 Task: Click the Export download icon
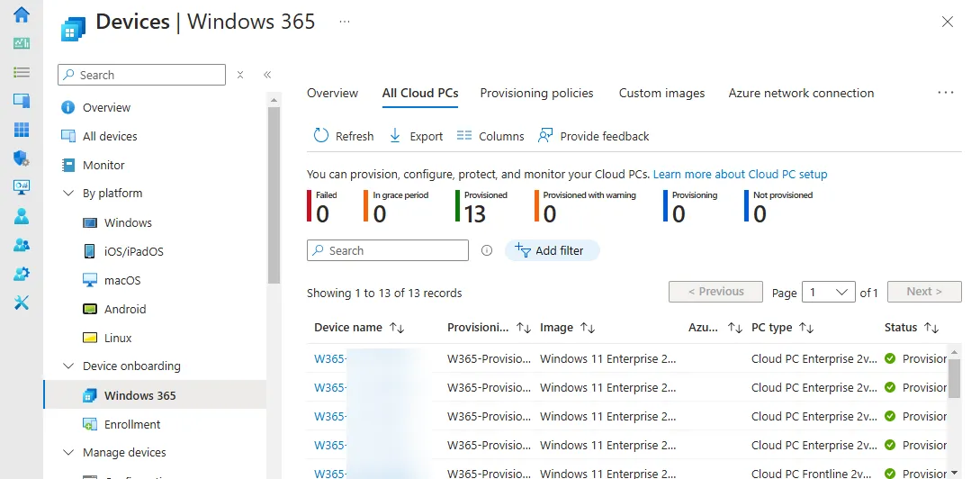pyautogui.click(x=395, y=136)
